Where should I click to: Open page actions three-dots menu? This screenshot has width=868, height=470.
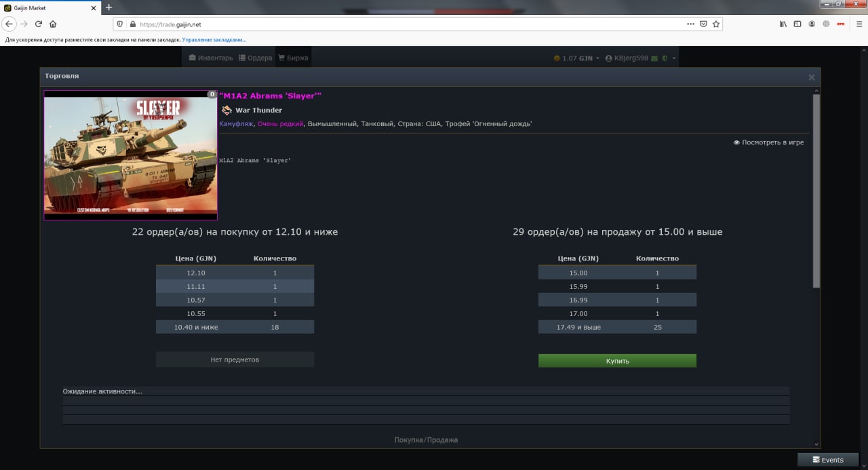pos(690,24)
